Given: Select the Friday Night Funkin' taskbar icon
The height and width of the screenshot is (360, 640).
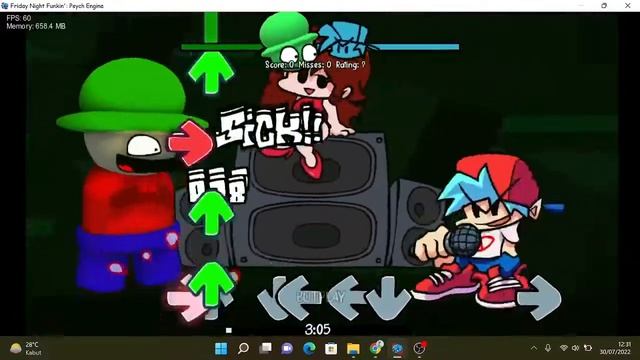Looking at the screenshot, I should click(397, 349).
